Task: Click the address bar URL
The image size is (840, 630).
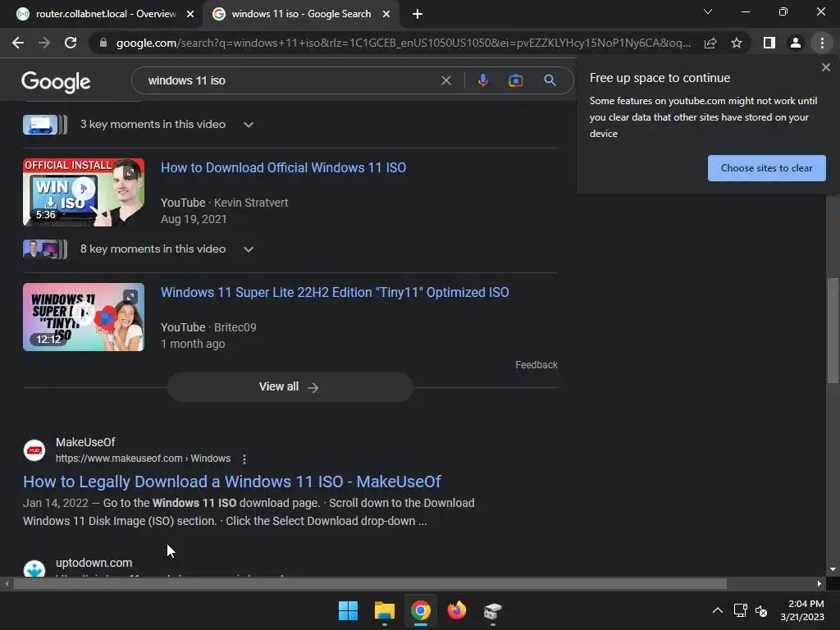Action: (x=403, y=43)
